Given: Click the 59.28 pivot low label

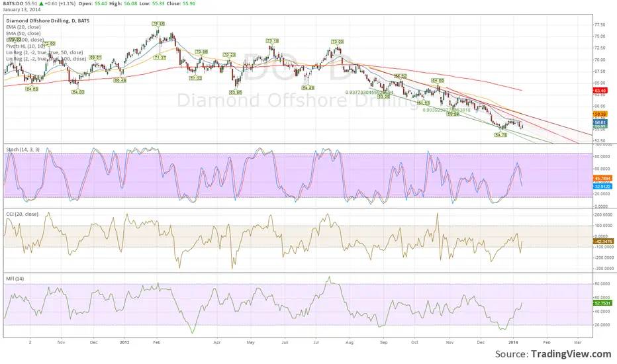Looking at the screenshot, I should tap(453, 114).
